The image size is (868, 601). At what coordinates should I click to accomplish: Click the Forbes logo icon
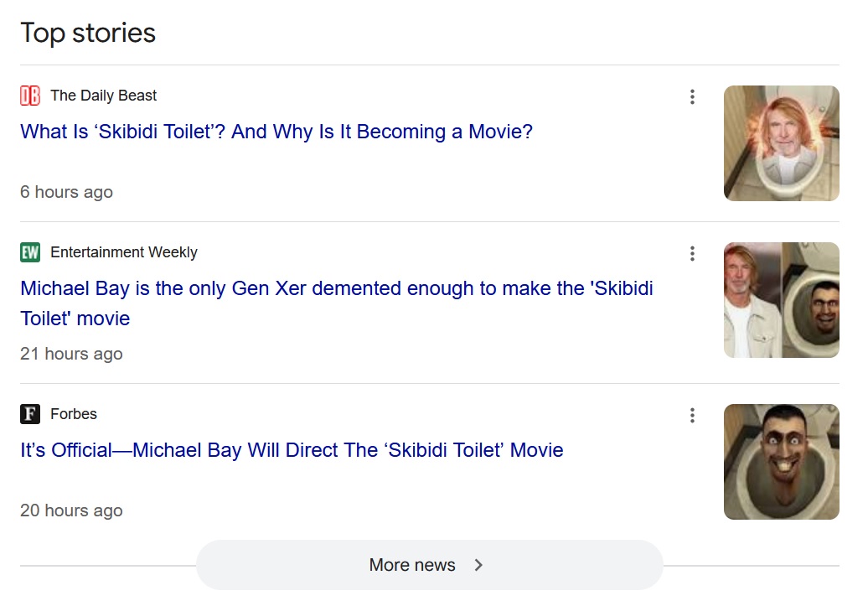pyautogui.click(x=30, y=414)
